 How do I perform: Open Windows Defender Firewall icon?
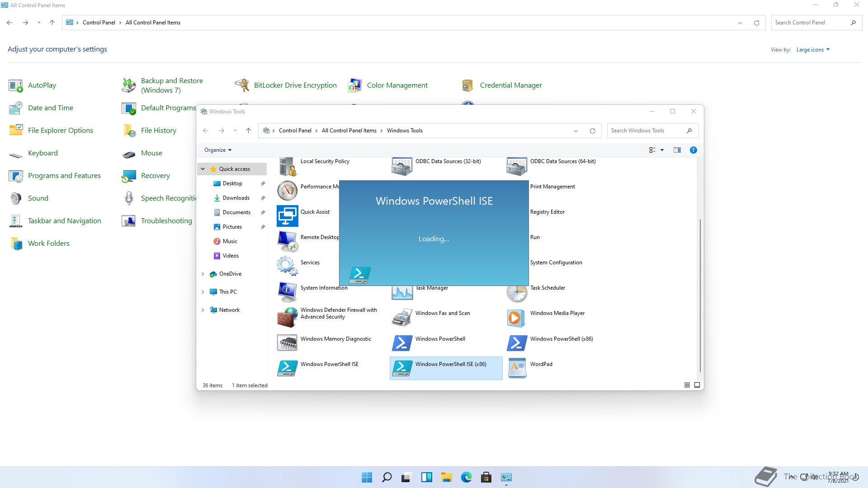[287, 318]
